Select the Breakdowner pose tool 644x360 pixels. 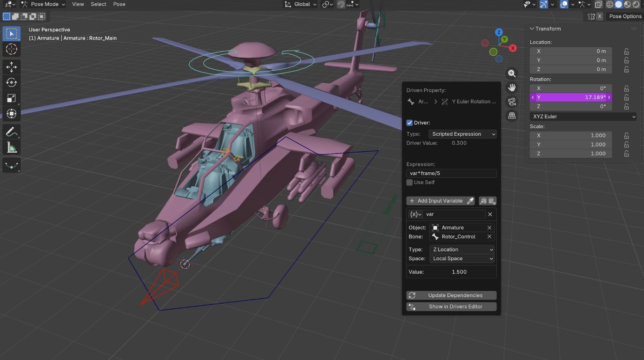(11, 165)
